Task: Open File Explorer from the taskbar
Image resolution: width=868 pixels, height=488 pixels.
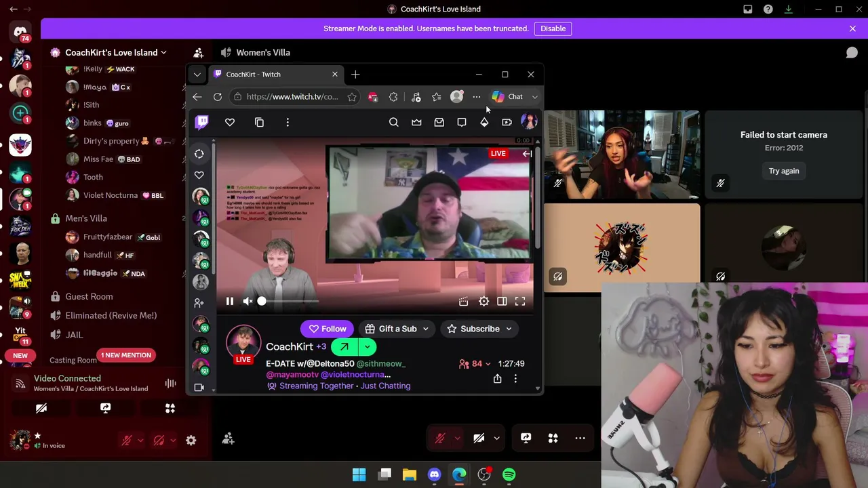Action: point(410,474)
